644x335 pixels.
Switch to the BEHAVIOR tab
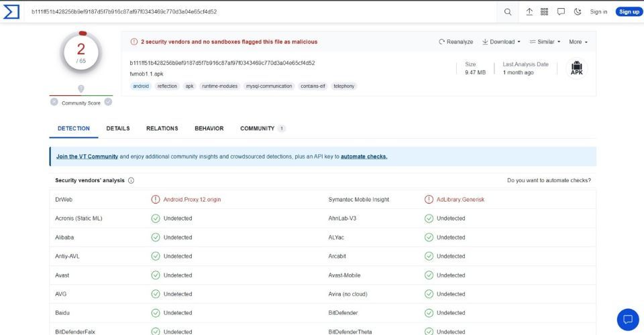pyautogui.click(x=209, y=129)
